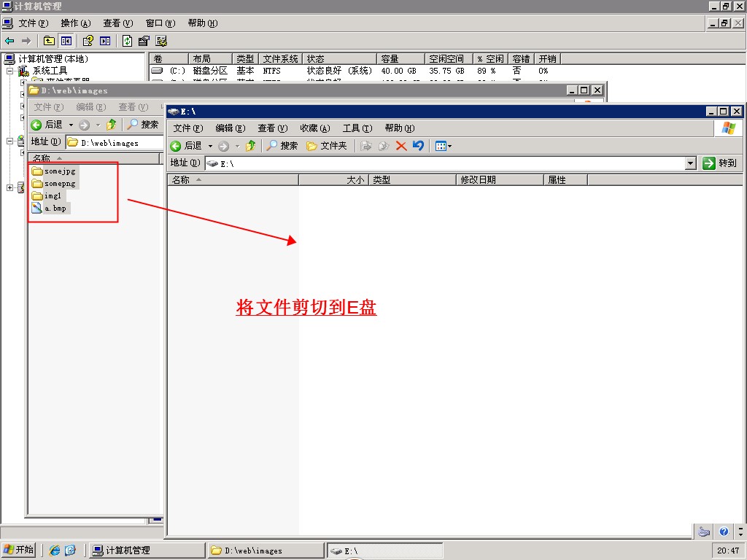The image size is (747, 560).
Task: Select the somejpg folder
Action: [x=59, y=171]
